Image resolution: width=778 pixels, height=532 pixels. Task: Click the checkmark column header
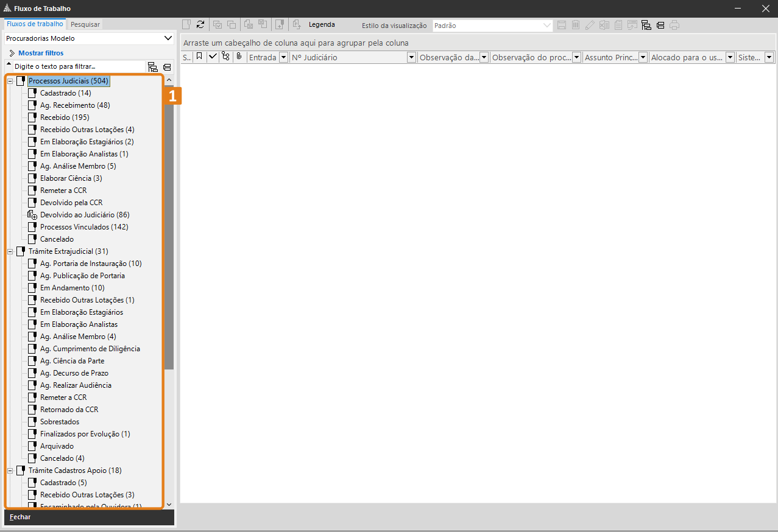(x=213, y=57)
